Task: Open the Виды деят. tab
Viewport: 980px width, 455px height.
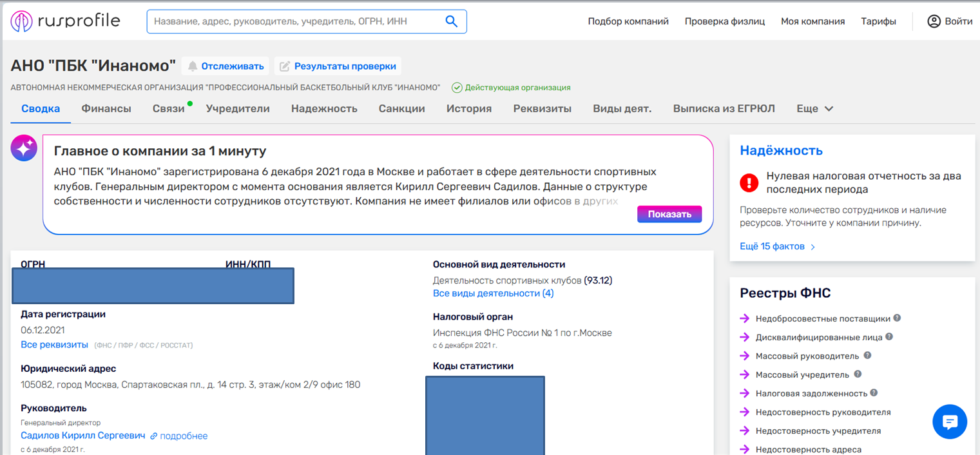Action: pos(622,109)
